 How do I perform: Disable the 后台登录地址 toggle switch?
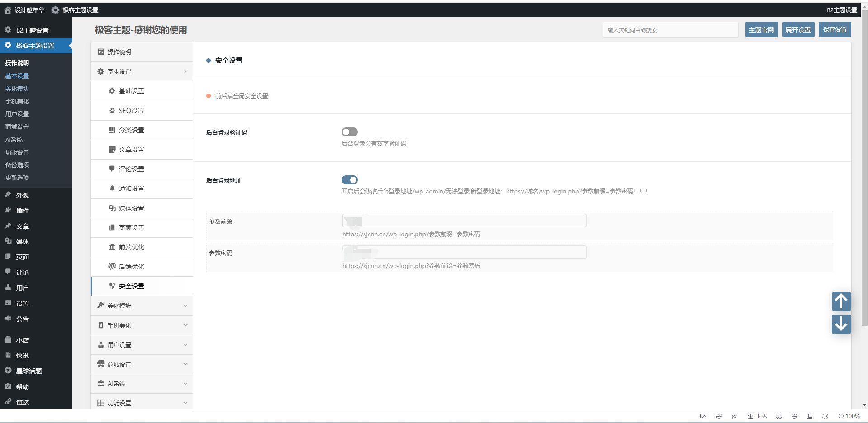(349, 180)
